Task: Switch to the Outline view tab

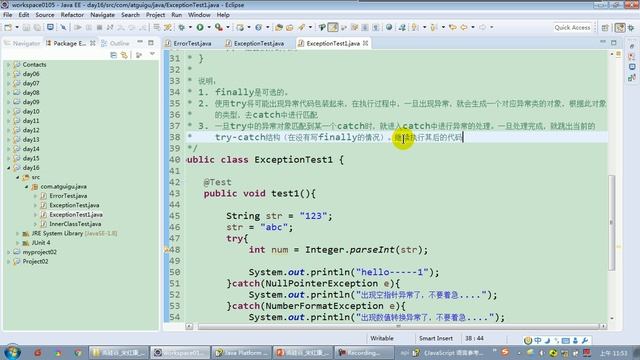Action: click(x=116, y=43)
